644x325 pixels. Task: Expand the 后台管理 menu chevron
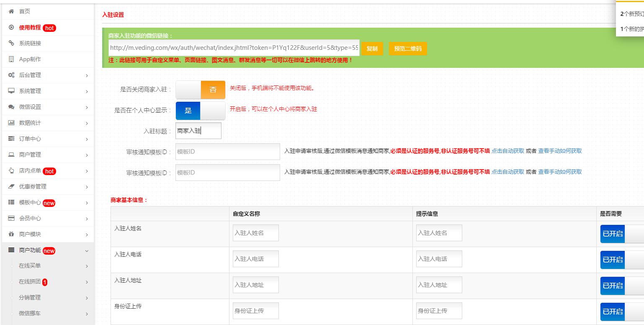[87, 76]
